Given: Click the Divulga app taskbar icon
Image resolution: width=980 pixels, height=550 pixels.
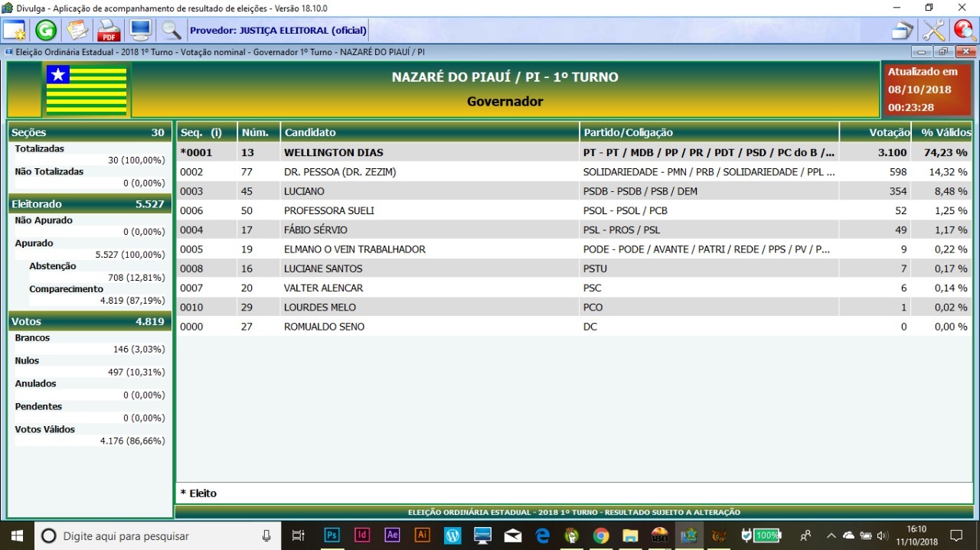Looking at the screenshot, I should (689, 535).
